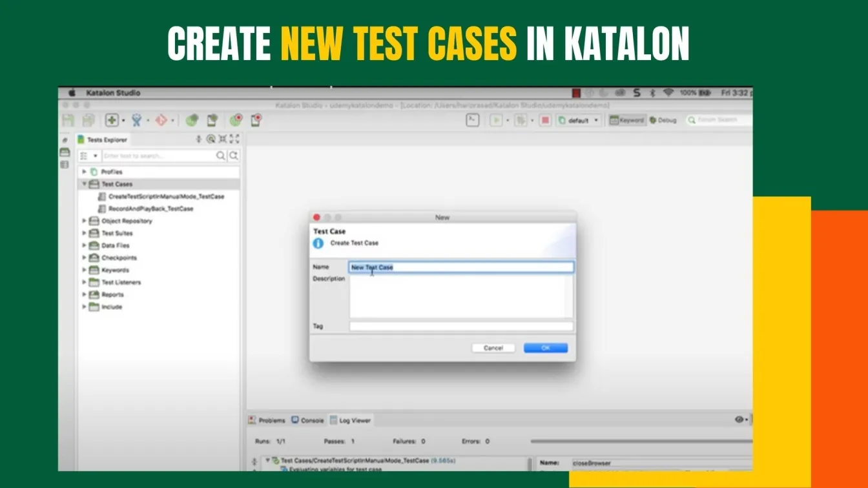Image resolution: width=868 pixels, height=488 pixels.
Task: Click the Description text area
Action: (461, 297)
